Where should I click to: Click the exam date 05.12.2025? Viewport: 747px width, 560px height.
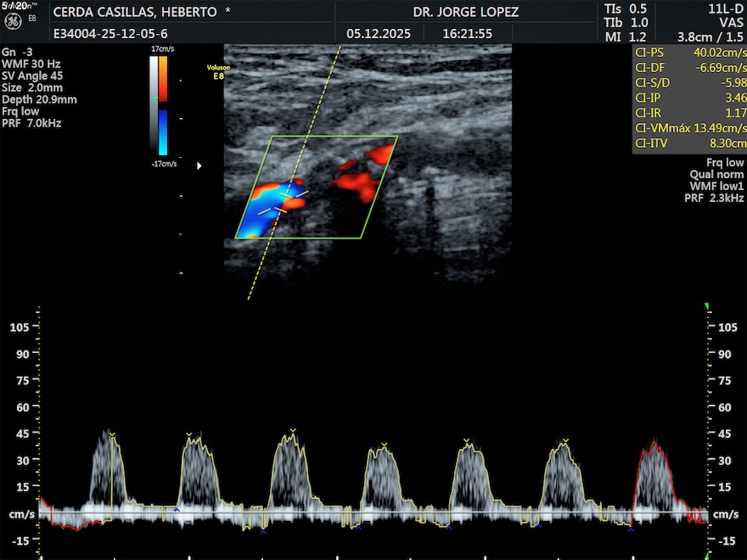(379, 34)
